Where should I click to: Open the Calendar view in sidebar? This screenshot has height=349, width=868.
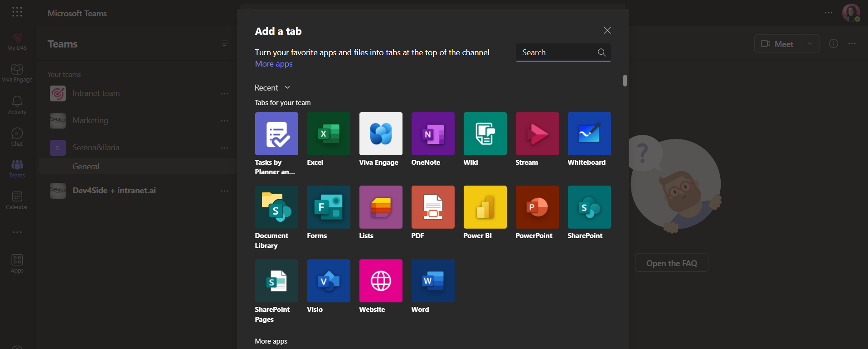point(17,200)
